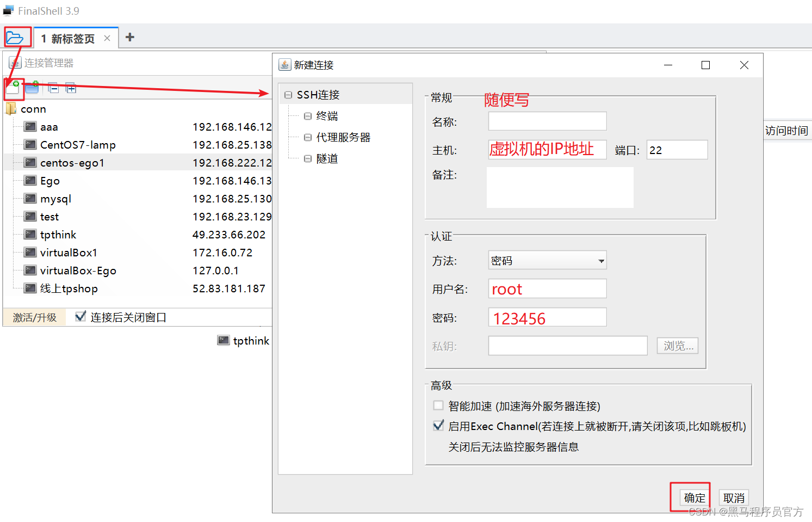Disable 启用Exec Channel checkbox
The width and height of the screenshot is (812, 522).
click(438, 426)
